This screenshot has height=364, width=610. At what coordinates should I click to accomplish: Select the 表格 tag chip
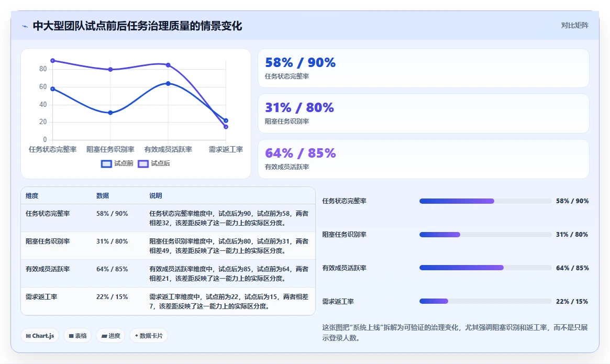[x=77, y=336]
